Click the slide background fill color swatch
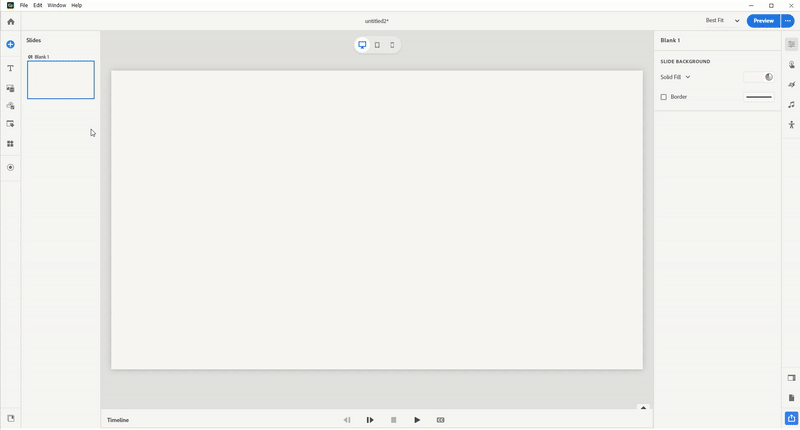800x430 pixels. click(x=753, y=77)
